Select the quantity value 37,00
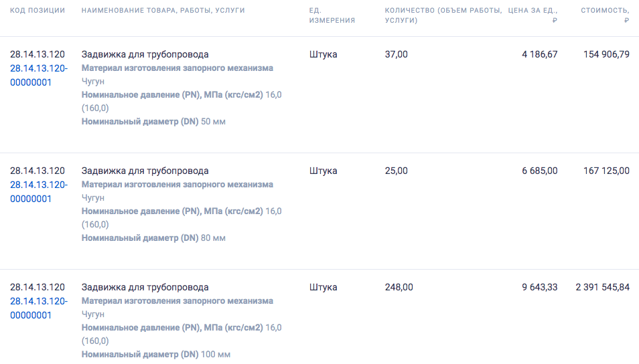 point(396,54)
